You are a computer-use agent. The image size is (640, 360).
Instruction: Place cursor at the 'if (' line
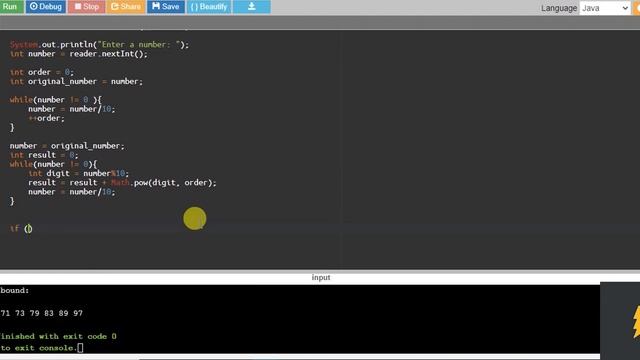(21, 229)
